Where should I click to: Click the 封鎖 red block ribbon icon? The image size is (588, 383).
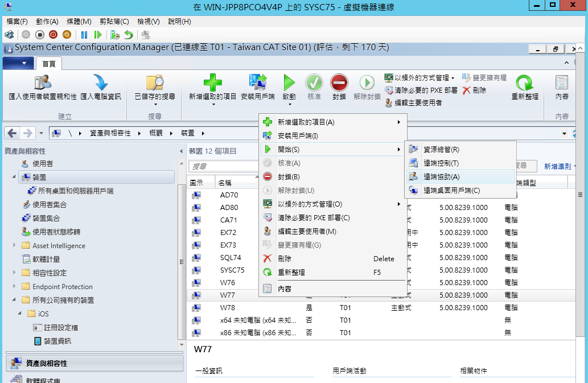339,82
